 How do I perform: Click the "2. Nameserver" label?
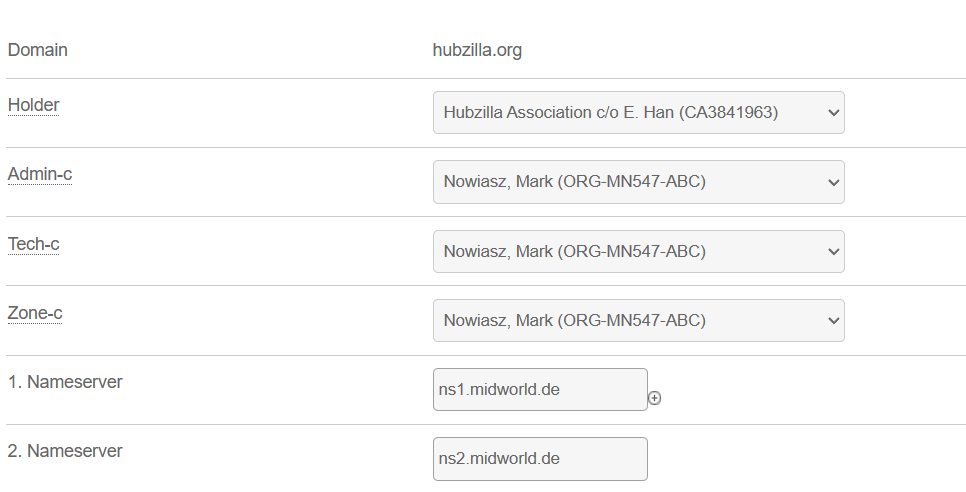click(65, 451)
